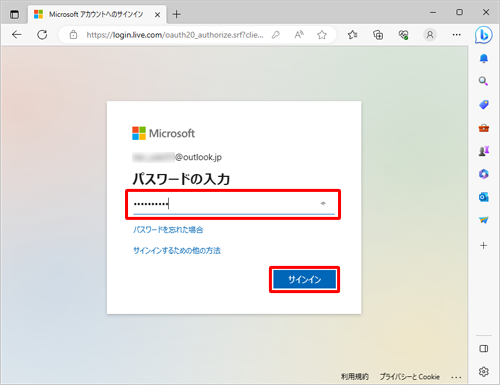Viewport: 500px width, 385px height.
Task: Open the browser profile icon
Action: tap(430, 35)
